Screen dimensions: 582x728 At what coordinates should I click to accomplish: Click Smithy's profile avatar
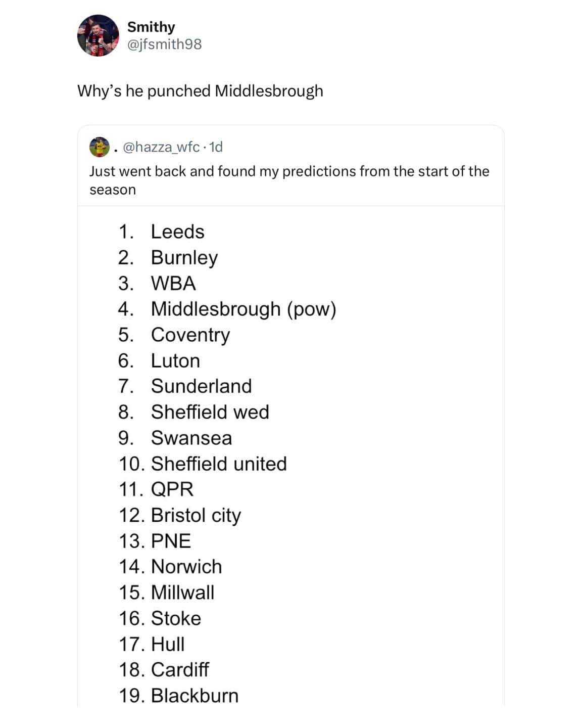[x=98, y=35]
